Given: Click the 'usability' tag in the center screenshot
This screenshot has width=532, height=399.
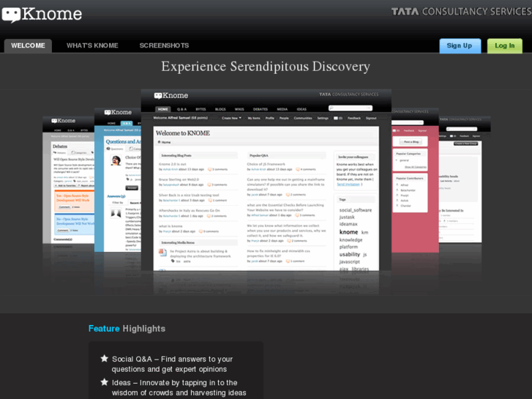Looking at the screenshot, I should pyautogui.click(x=350, y=254).
